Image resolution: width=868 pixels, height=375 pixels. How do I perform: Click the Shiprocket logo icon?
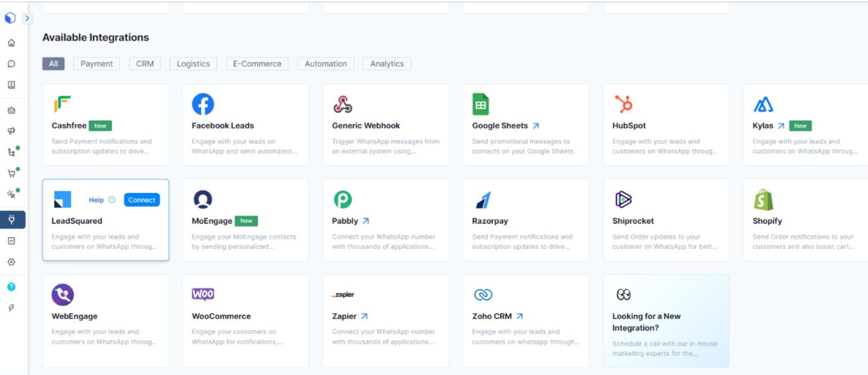point(623,200)
